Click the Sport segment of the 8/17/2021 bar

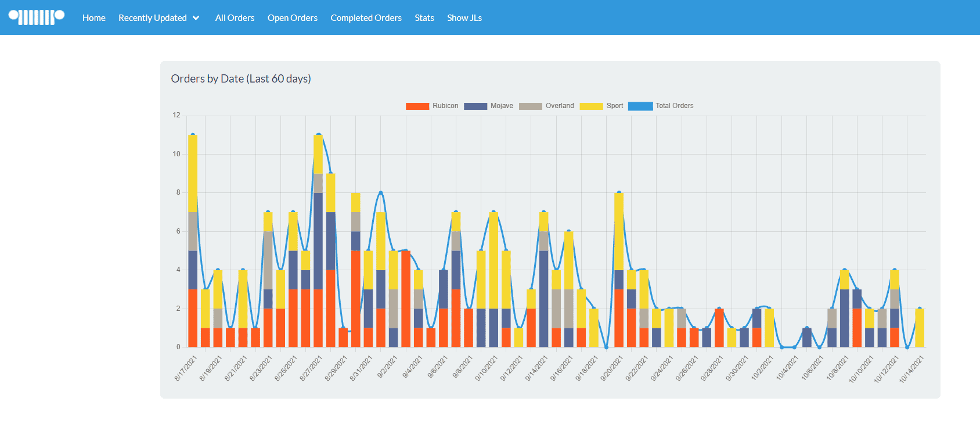[193, 174]
